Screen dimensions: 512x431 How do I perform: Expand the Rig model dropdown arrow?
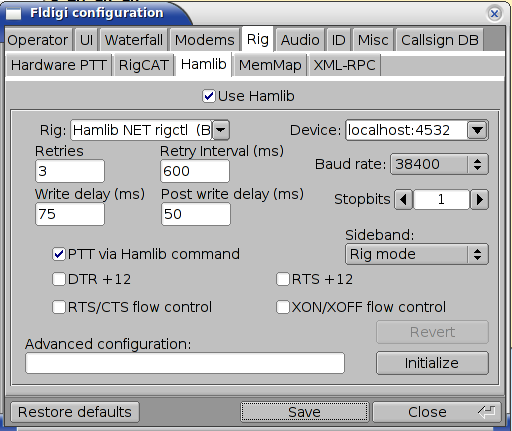coord(221,130)
